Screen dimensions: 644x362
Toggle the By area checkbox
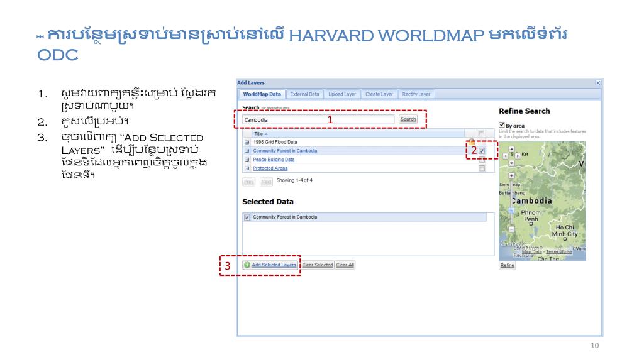pyautogui.click(x=502, y=125)
